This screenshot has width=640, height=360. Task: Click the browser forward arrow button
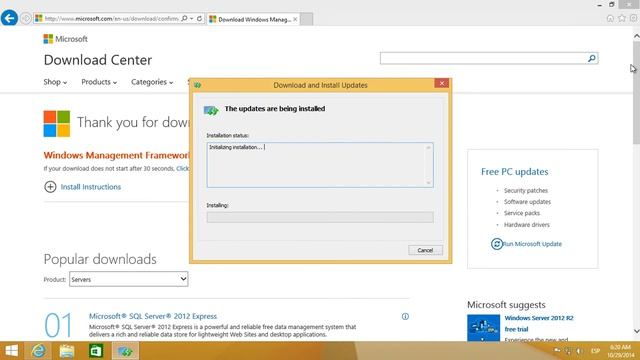(x=26, y=18)
